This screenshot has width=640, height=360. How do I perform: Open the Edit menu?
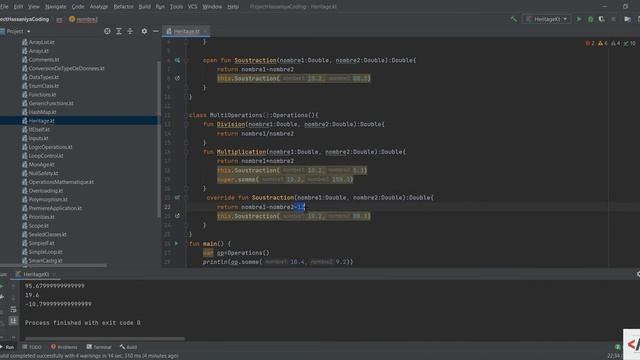[x=18, y=7]
